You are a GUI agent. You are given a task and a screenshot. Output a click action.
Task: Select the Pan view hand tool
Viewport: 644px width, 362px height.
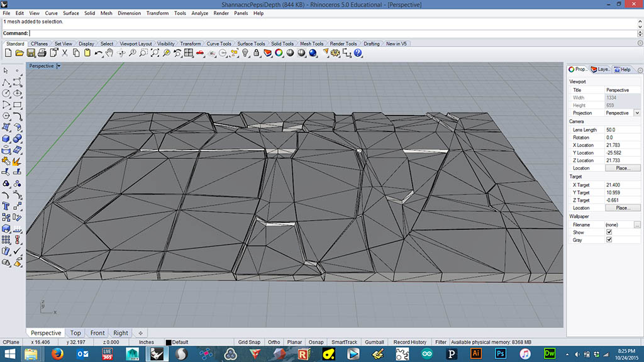point(109,53)
